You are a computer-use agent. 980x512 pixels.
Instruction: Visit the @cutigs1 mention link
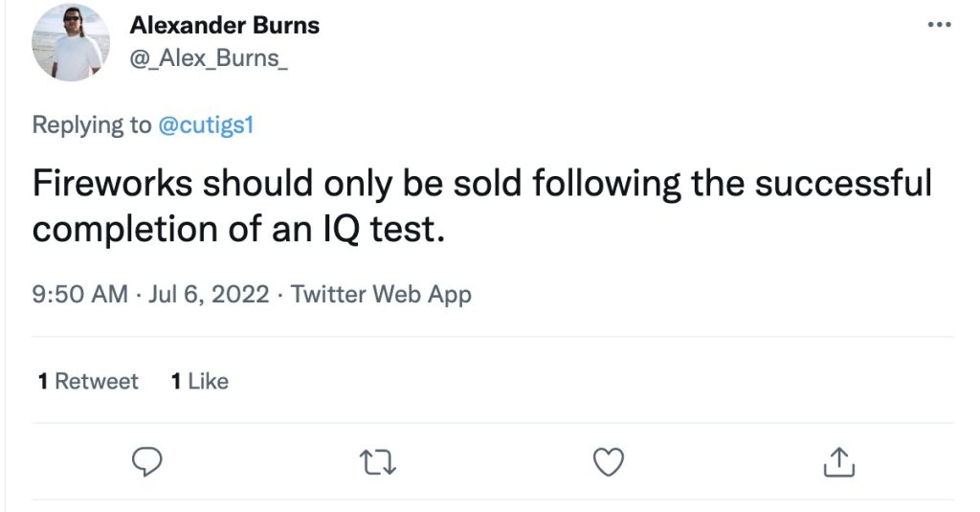tap(205, 125)
